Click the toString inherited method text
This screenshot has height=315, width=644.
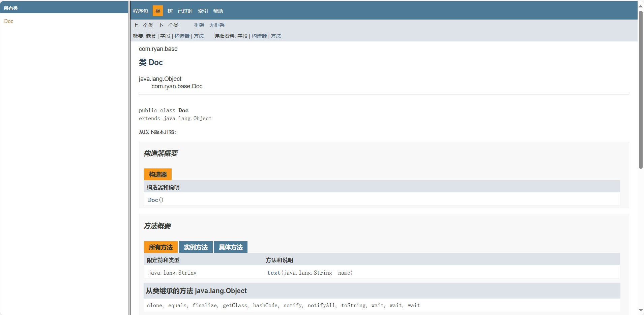(353, 306)
